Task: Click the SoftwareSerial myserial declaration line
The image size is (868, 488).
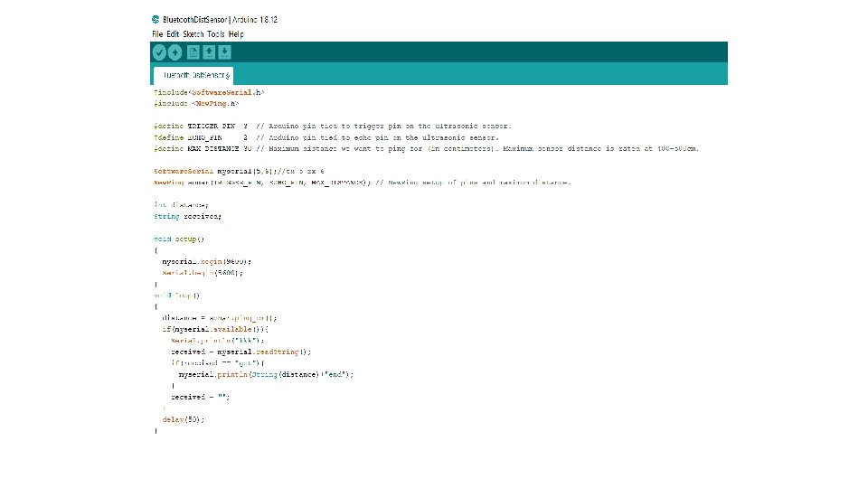Action: pyautogui.click(x=239, y=172)
